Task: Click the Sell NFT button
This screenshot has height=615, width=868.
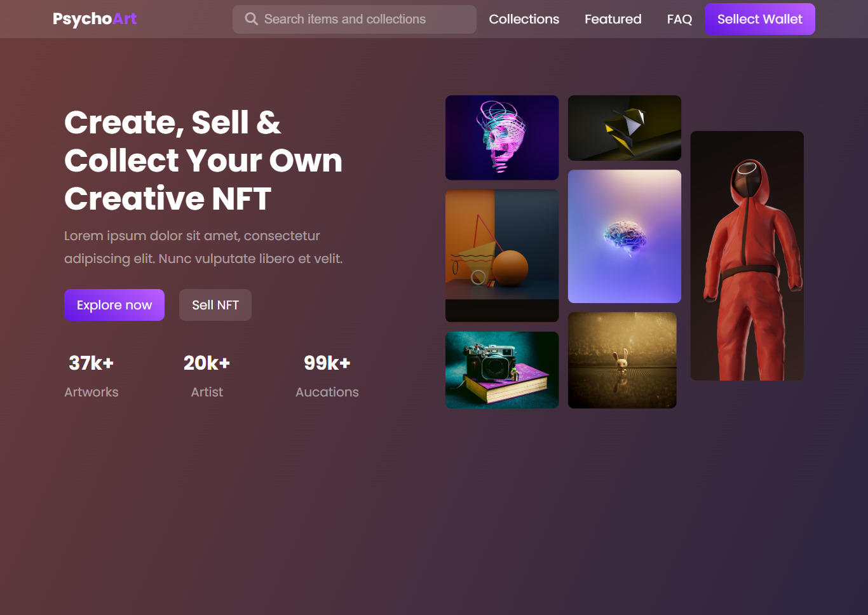Action: click(215, 305)
